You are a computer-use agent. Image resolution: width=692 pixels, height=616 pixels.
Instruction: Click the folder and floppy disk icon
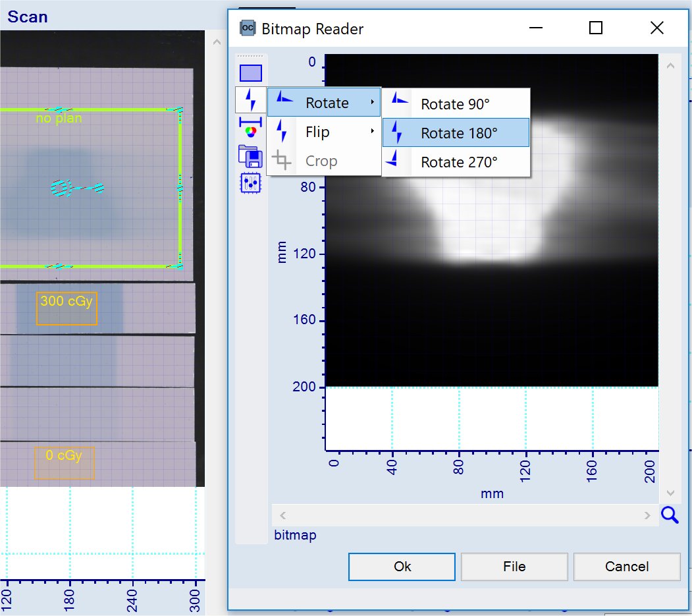pos(251,155)
